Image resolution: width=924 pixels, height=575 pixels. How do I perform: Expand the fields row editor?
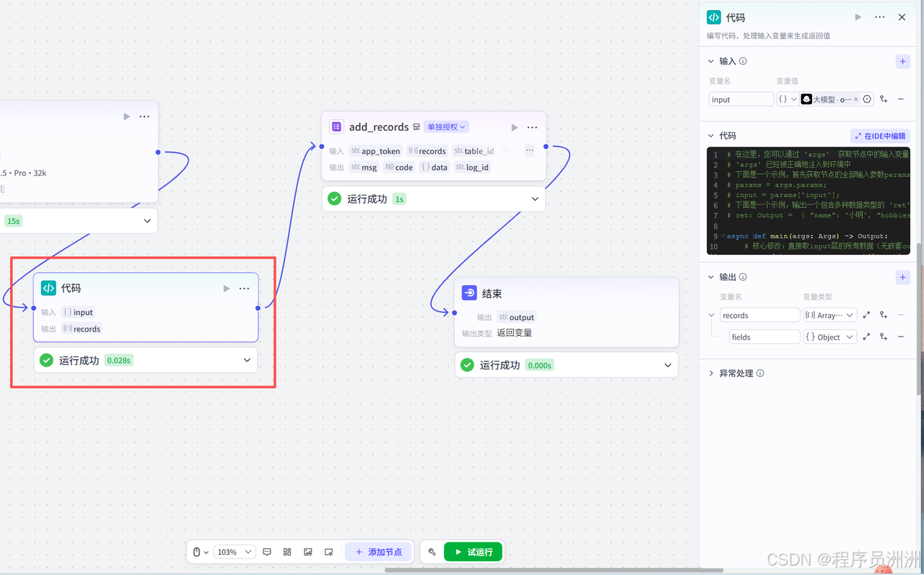867,337
